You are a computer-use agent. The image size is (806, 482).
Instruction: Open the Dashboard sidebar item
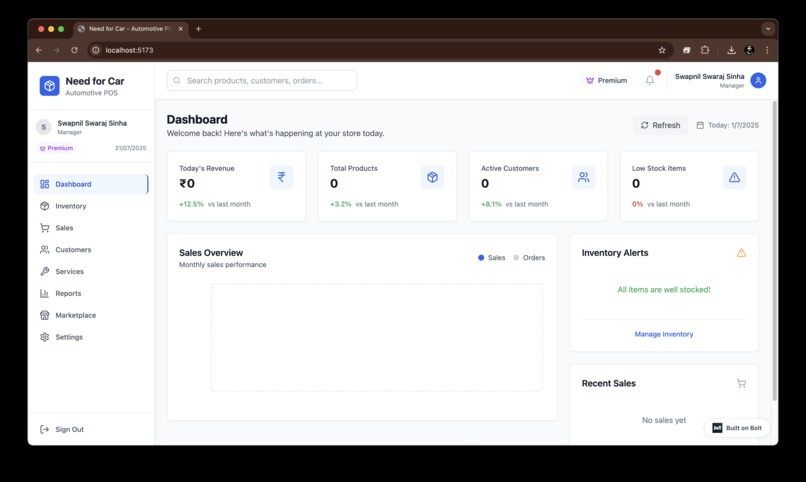click(91, 184)
